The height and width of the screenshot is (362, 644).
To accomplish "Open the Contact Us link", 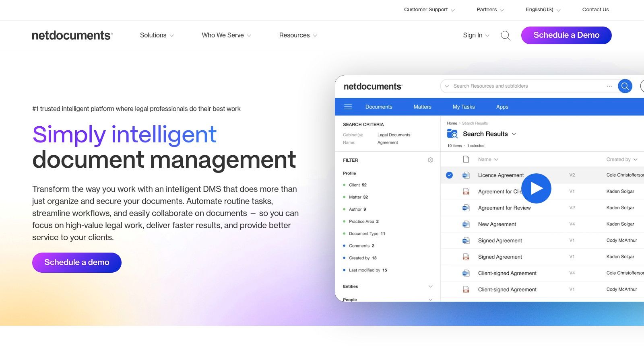I will pyautogui.click(x=595, y=10).
